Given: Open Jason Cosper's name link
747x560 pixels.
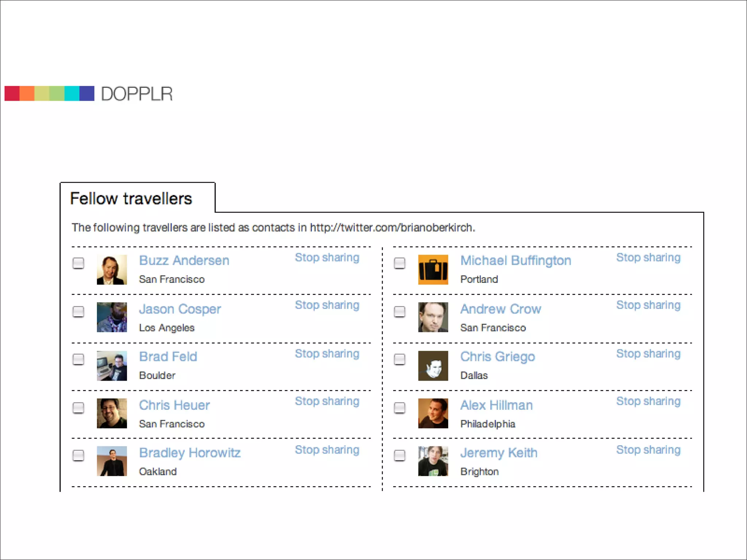Looking at the screenshot, I should point(180,309).
